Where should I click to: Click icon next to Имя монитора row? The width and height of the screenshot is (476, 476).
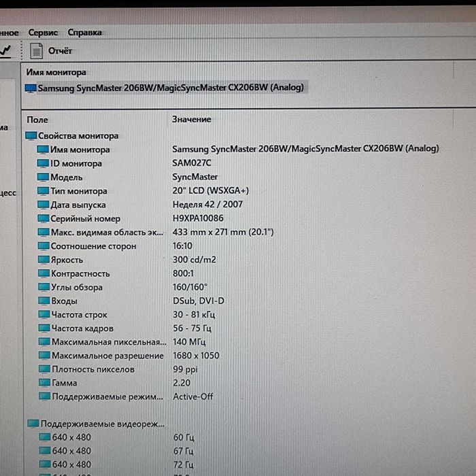pyautogui.click(x=43, y=150)
